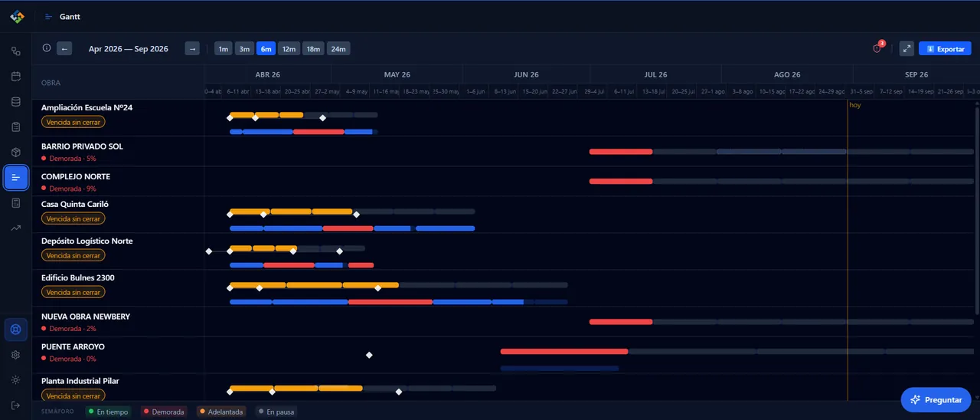The image size is (980, 420).
Task: Click the Gantt header menu icon
Action: pyautogui.click(x=49, y=17)
